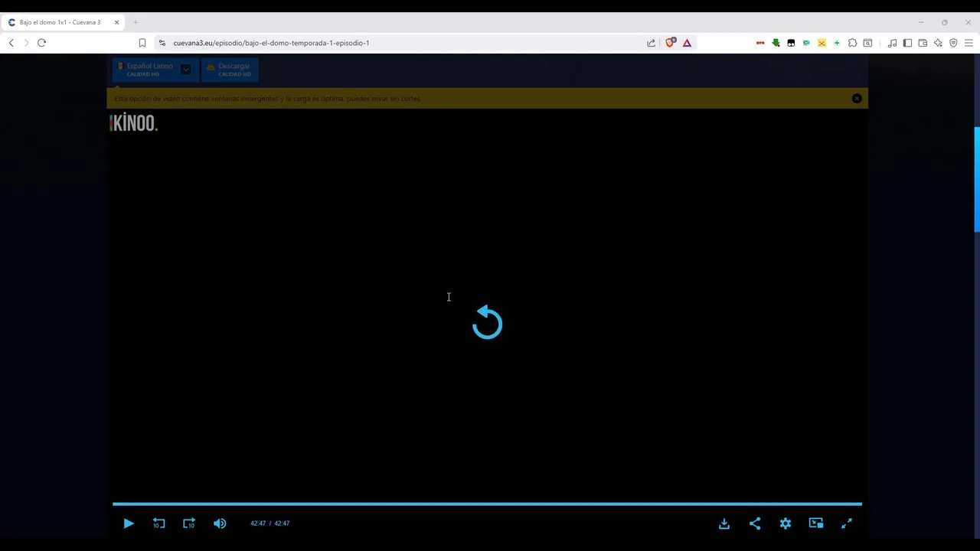Open Brave Shields panel
Viewport: 980px width, 551px height.
point(670,43)
